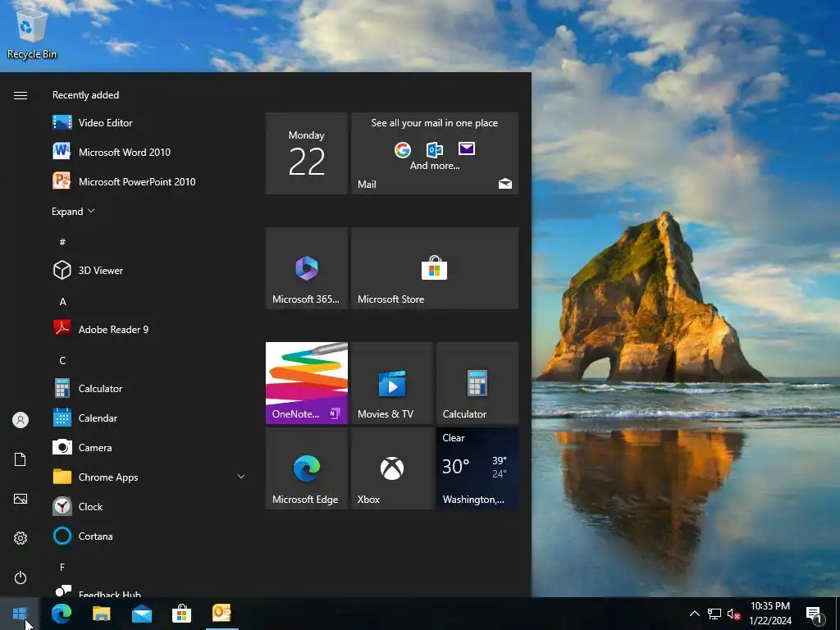This screenshot has height=630, width=840.
Task: Open user account options in Start sidebar
Action: coord(21,420)
